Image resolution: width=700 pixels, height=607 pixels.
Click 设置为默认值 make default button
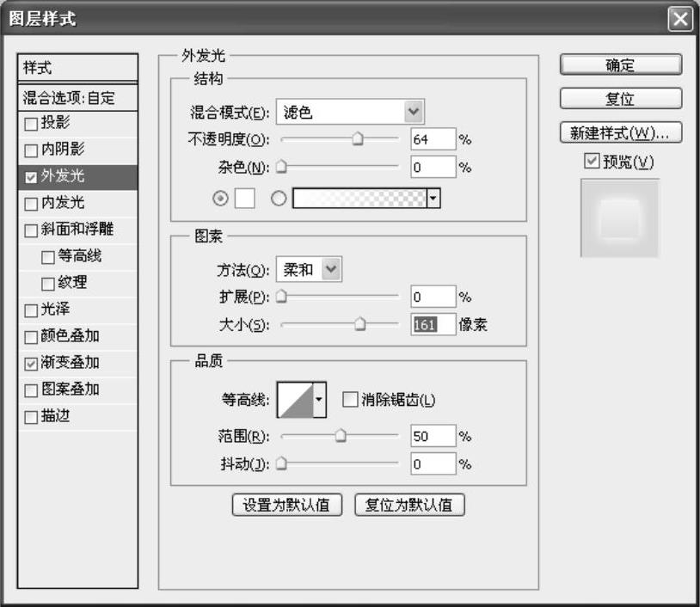pos(287,505)
